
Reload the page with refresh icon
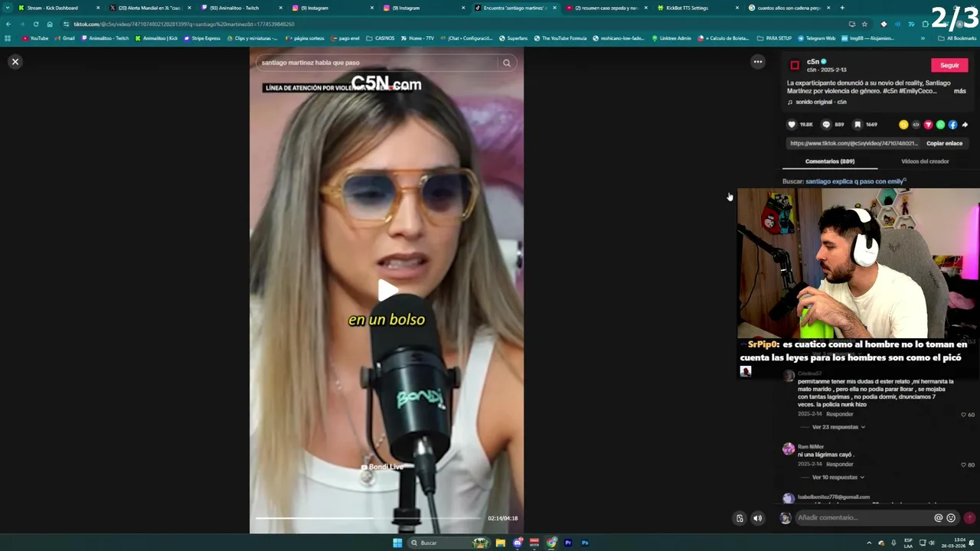click(x=36, y=24)
